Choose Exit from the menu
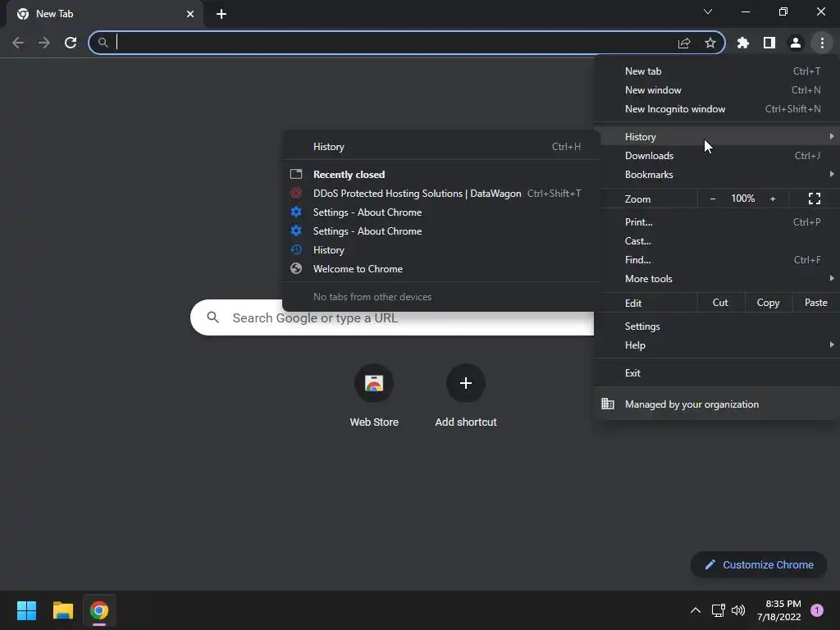 [717, 373]
